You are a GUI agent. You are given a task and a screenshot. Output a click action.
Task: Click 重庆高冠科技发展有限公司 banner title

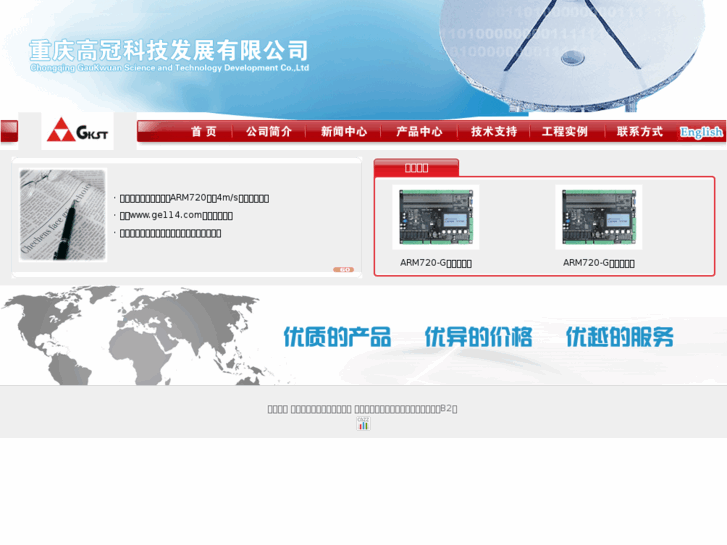(169, 51)
